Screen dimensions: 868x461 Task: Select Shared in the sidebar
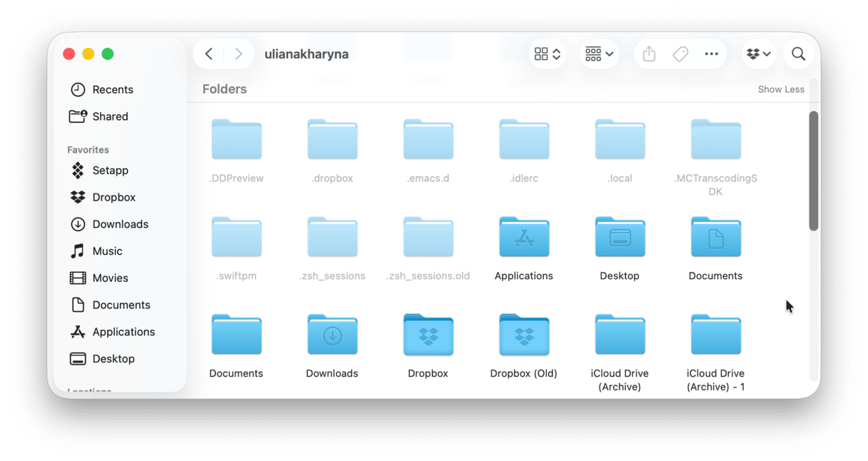110,116
